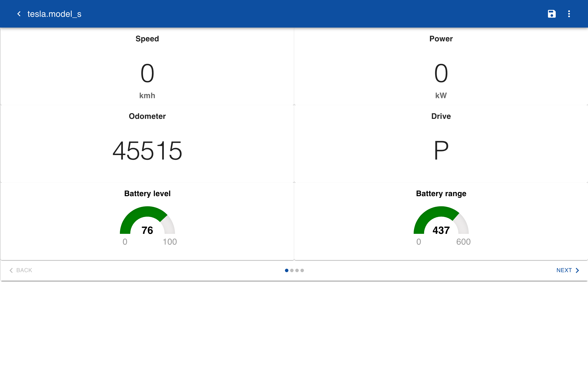The height and width of the screenshot is (388, 588).
Task: Click the Power value 0
Action: [x=441, y=73]
